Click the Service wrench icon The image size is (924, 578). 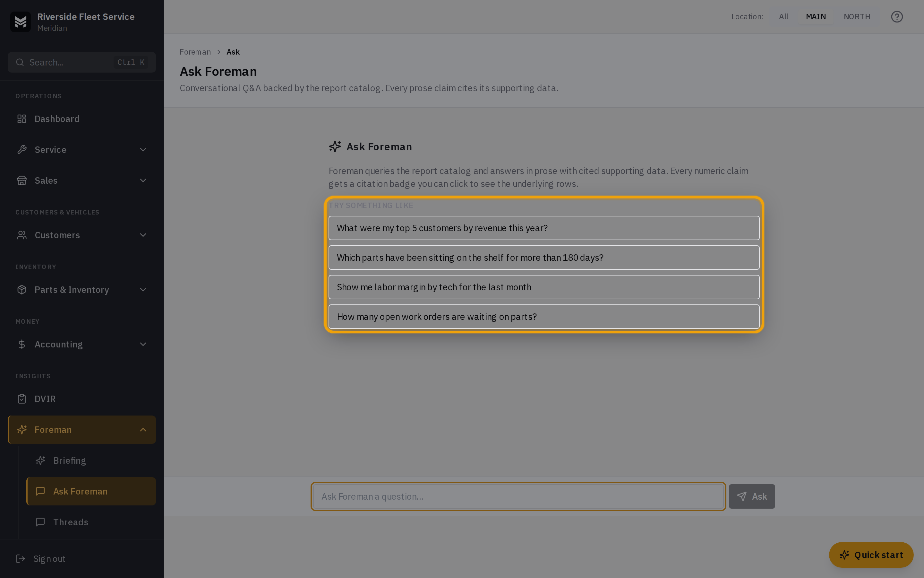[x=22, y=149]
